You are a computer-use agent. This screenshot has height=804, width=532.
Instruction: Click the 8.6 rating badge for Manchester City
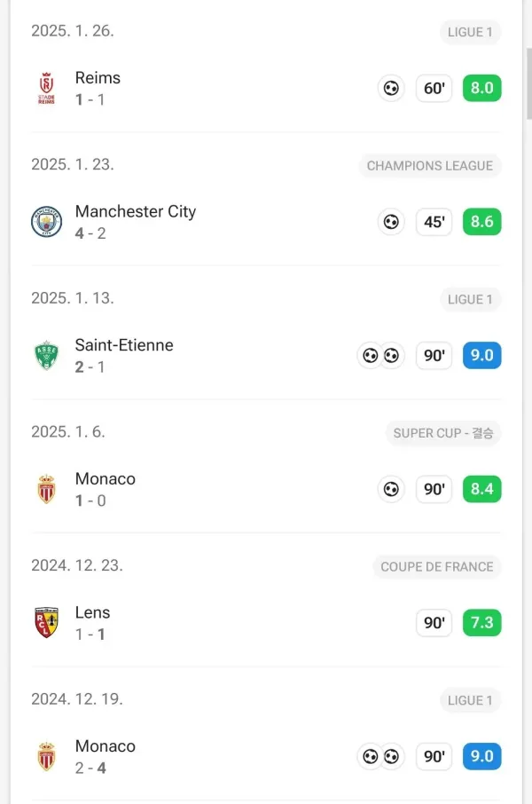[x=481, y=222]
